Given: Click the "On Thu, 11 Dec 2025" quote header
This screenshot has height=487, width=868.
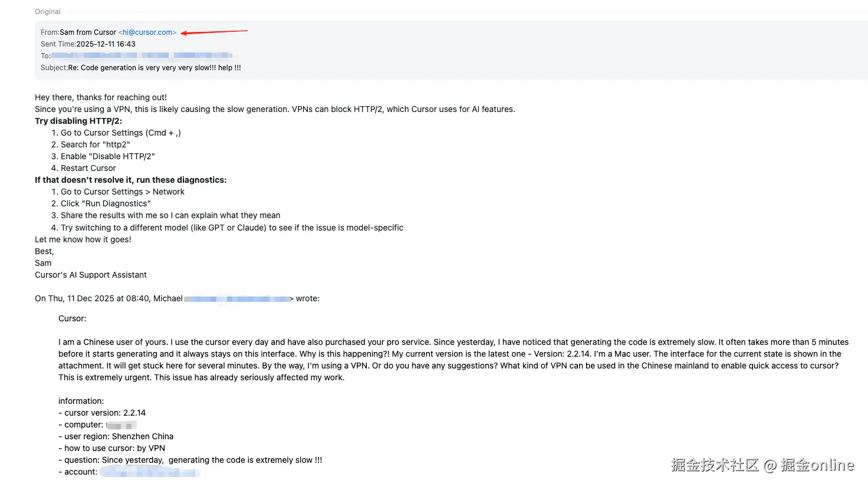Looking at the screenshot, I should click(108, 299).
